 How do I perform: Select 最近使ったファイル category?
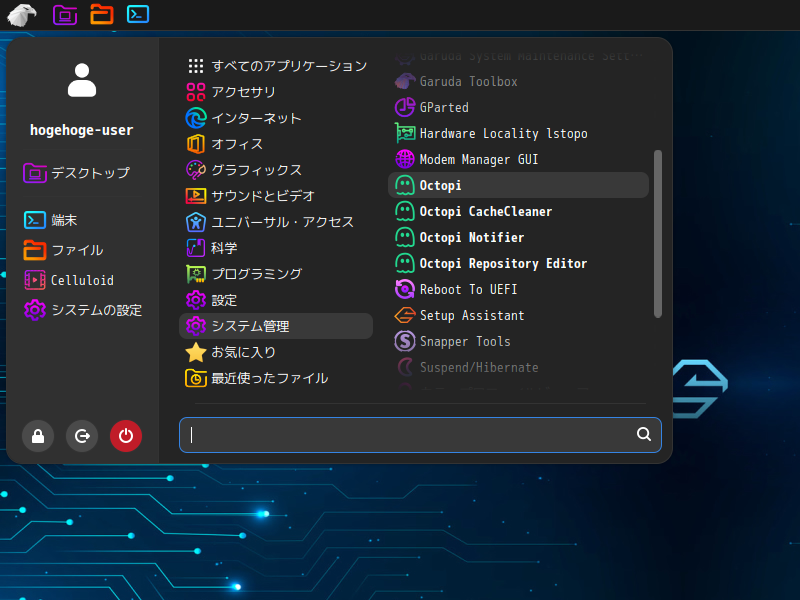276,378
